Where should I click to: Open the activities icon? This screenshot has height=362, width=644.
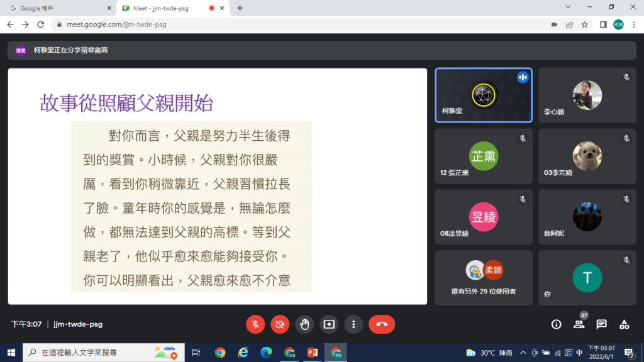[625, 324]
